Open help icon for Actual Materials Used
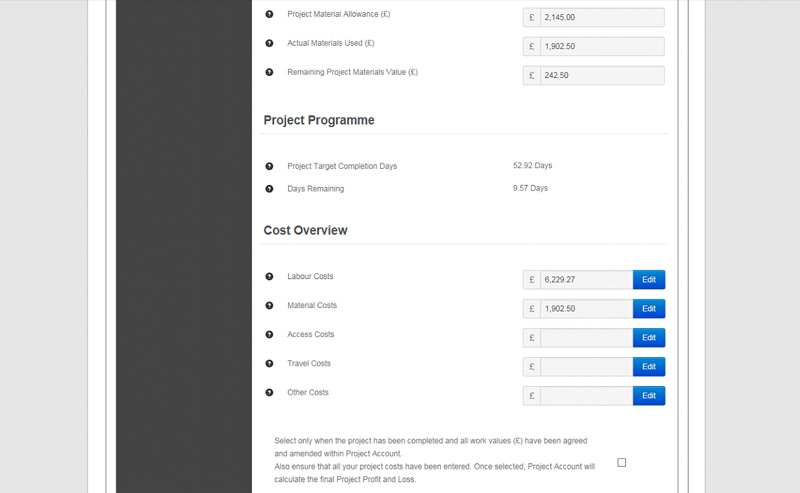This screenshot has height=493, width=800. click(x=269, y=43)
